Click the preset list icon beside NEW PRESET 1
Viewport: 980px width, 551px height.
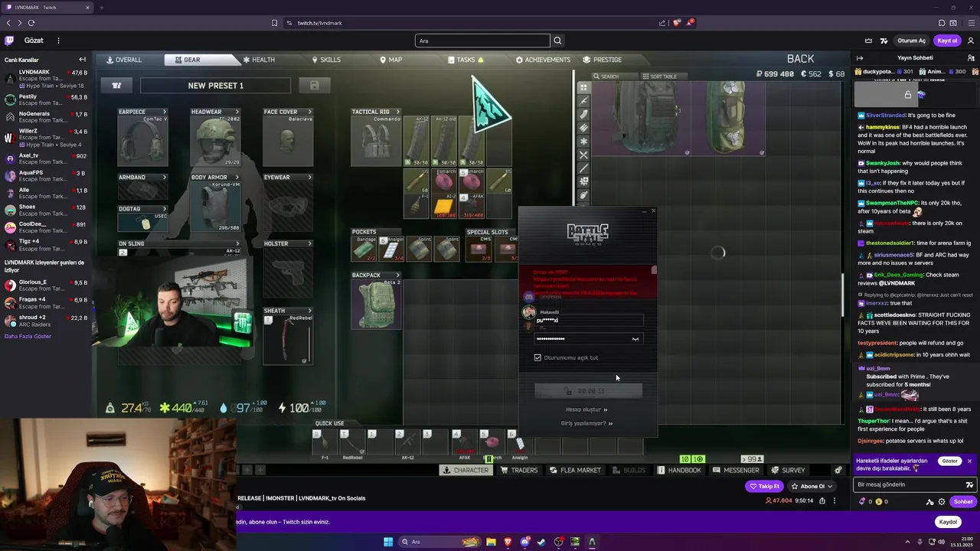(x=116, y=86)
